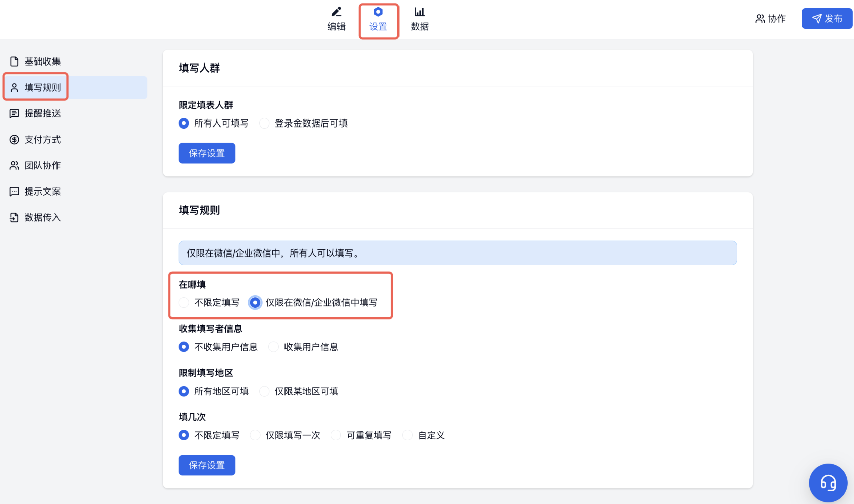Click the 填几次 label
This screenshot has width=854, height=504.
coord(192,417)
